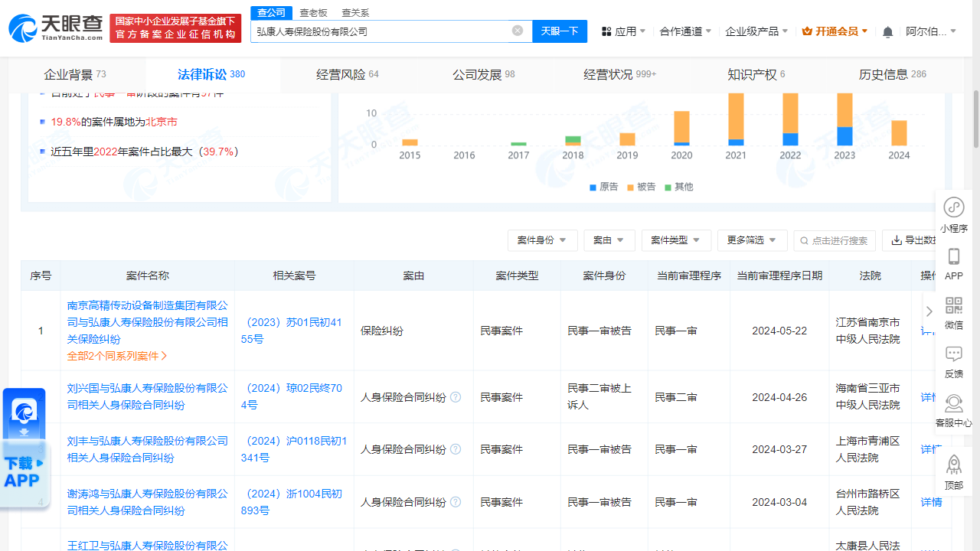Clear the search box text
The height and width of the screenshot is (551, 980).
[518, 31]
